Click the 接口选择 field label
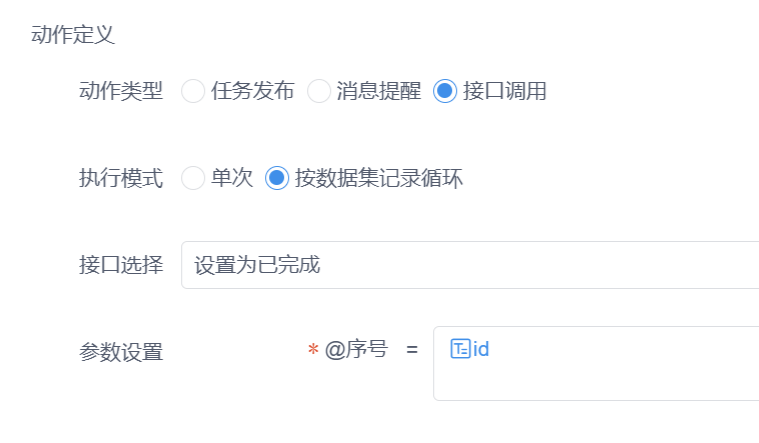 point(121,265)
